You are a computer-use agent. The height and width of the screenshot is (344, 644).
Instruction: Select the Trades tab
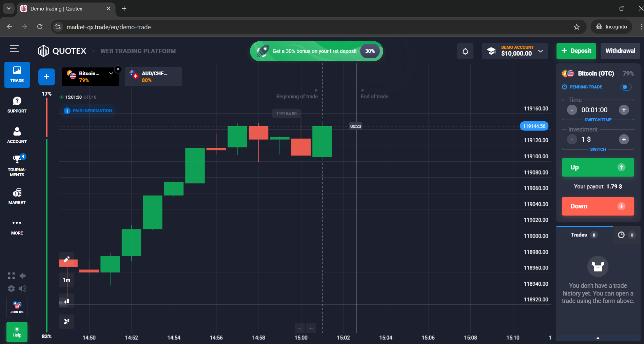pos(584,235)
